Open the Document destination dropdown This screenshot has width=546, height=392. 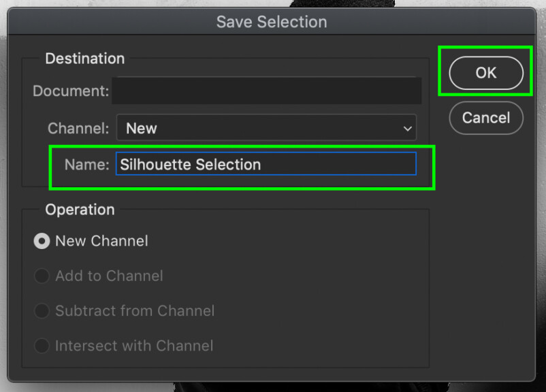266,91
